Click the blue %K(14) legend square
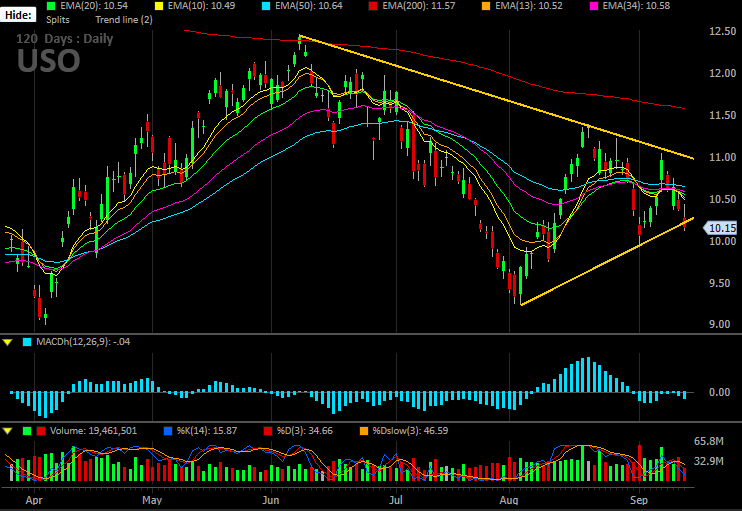Image resolution: width=742 pixels, height=511 pixels. (168, 431)
